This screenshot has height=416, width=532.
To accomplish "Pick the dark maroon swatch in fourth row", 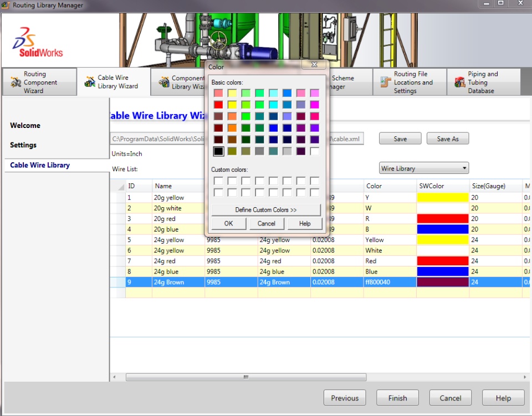I will (218, 128).
